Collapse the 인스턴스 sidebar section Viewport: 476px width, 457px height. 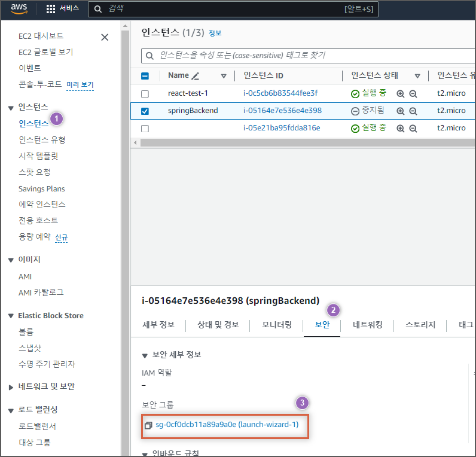click(11, 108)
